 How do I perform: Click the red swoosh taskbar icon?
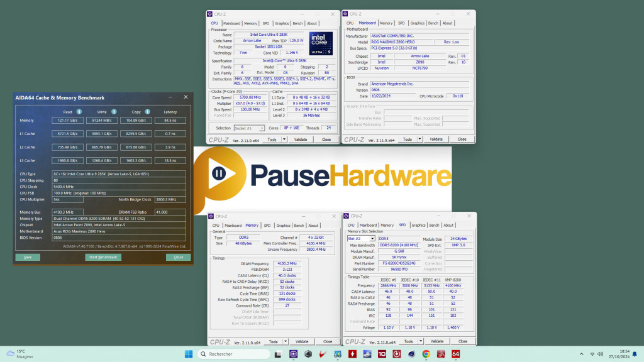click(323, 354)
